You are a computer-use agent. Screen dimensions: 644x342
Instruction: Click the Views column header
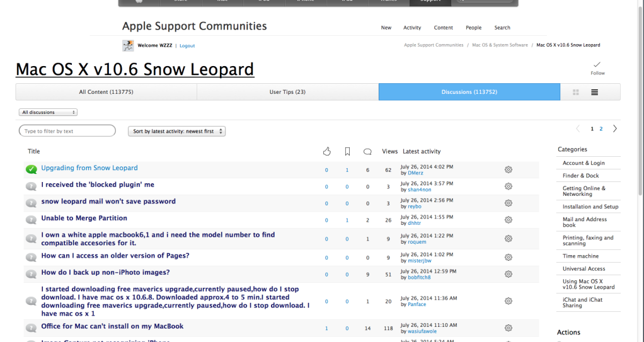point(390,152)
